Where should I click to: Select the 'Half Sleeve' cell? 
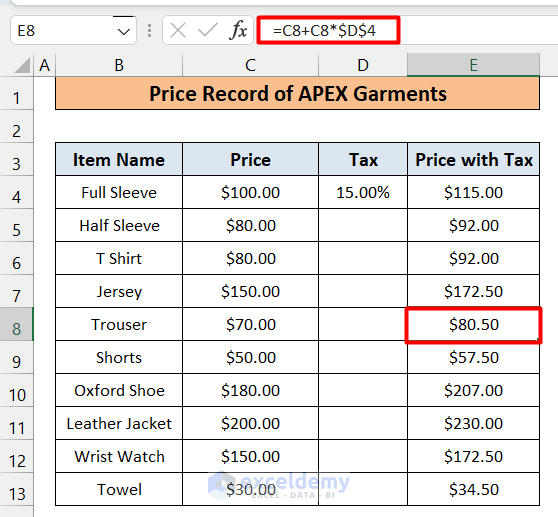click(119, 225)
